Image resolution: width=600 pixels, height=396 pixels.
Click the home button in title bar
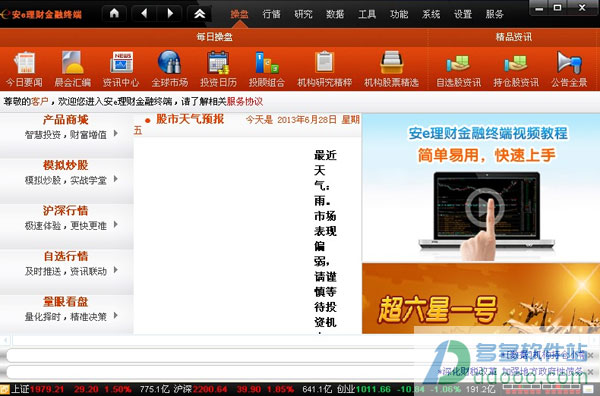click(114, 14)
